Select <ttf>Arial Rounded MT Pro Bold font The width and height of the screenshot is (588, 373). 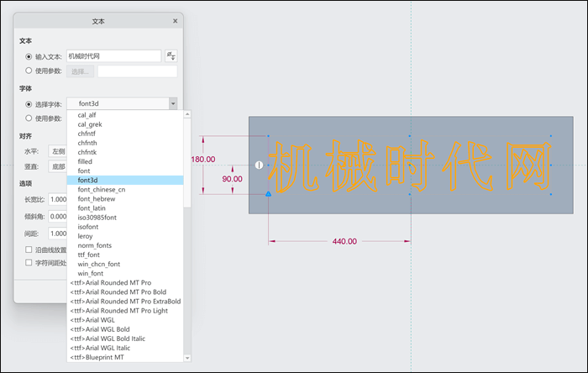[125, 292]
